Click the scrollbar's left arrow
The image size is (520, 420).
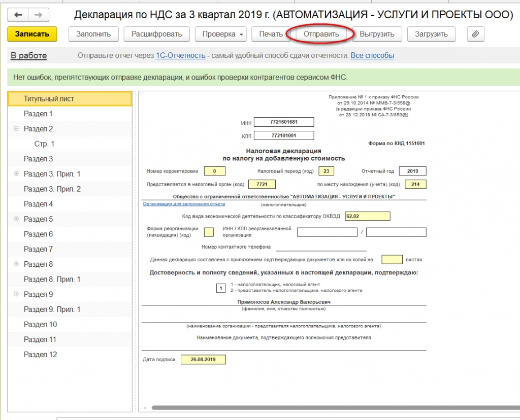145,408
